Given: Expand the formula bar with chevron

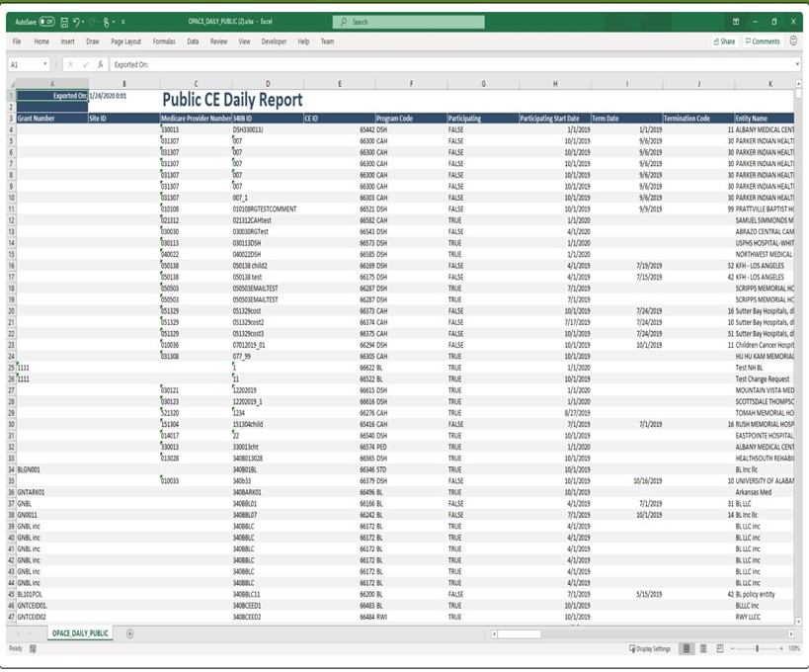Looking at the screenshot, I should point(798,64).
